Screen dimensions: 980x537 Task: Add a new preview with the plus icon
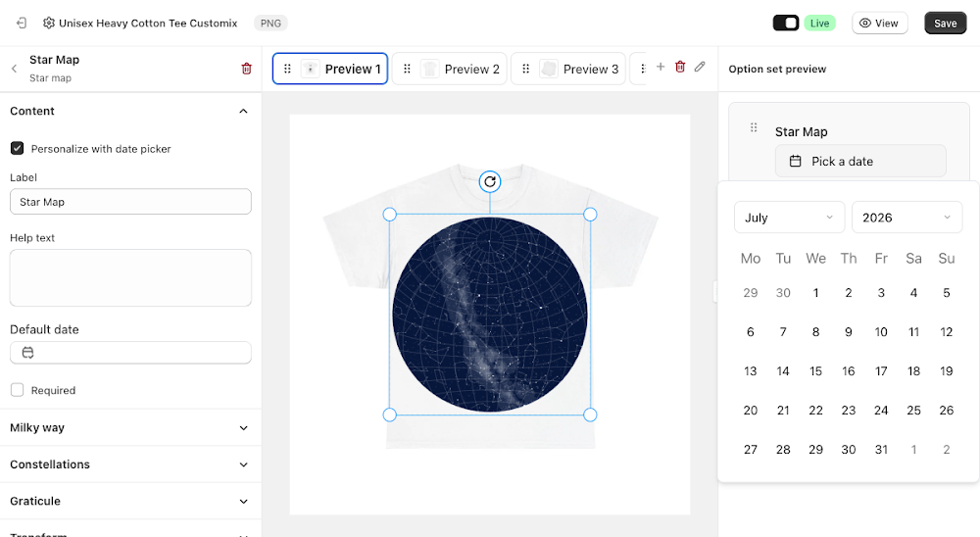pyautogui.click(x=660, y=67)
